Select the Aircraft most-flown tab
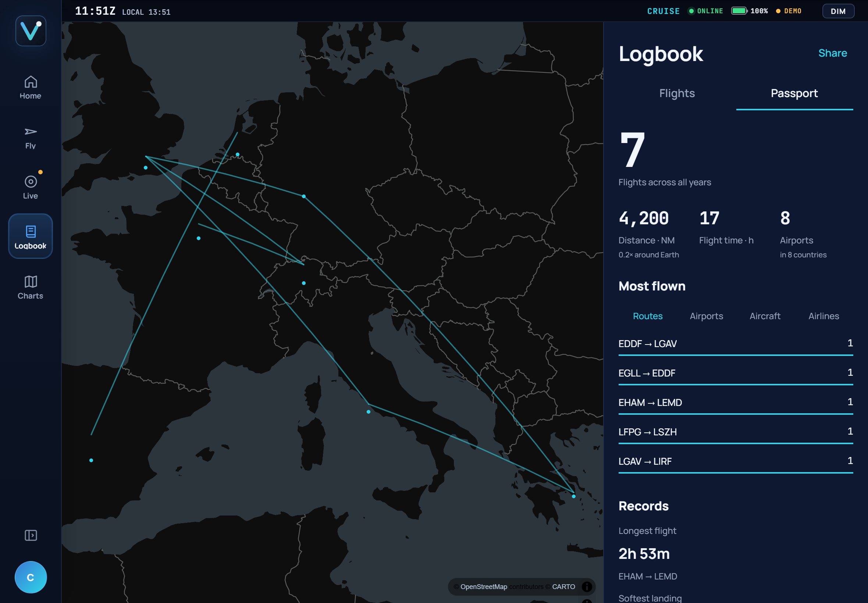Screen dimensions: 868x603 765,316
